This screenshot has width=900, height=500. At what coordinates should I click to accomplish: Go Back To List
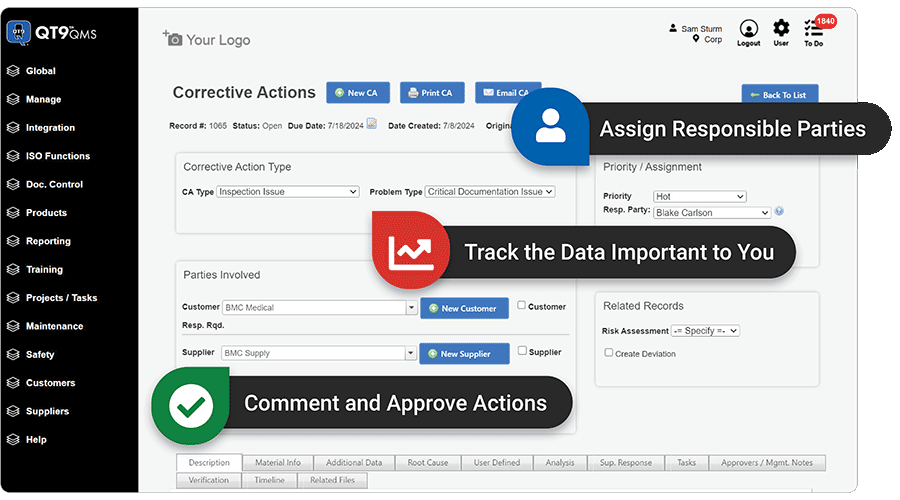coord(779,95)
